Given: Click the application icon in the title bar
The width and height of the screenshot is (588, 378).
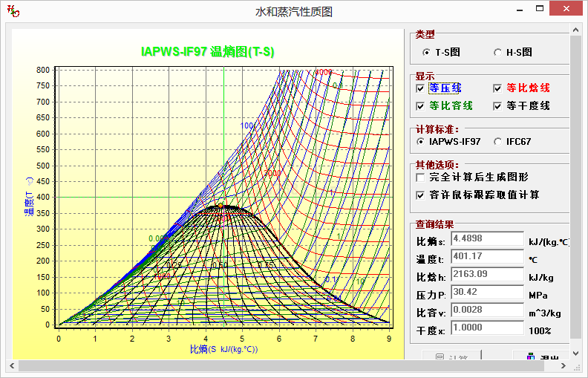Looking at the screenshot, I should coord(13,11).
